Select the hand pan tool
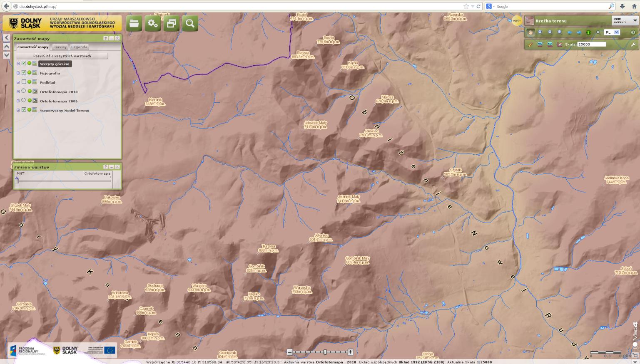640x364 pixels. click(x=530, y=32)
